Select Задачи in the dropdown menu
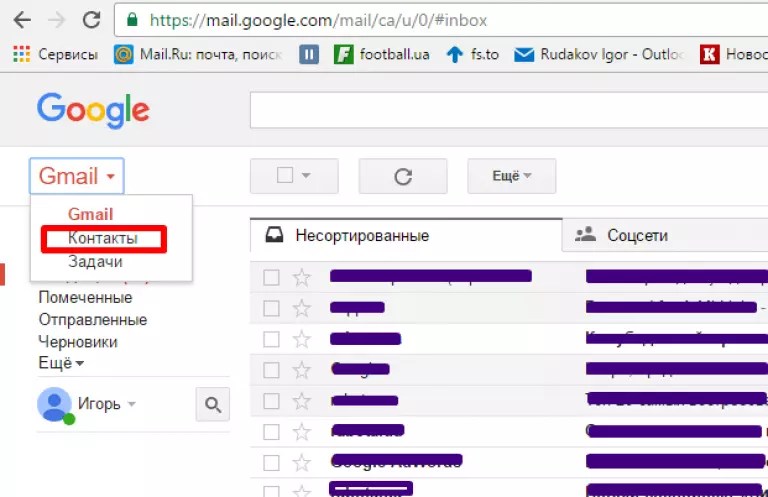The height and width of the screenshot is (497, 768). pos(95,262)
